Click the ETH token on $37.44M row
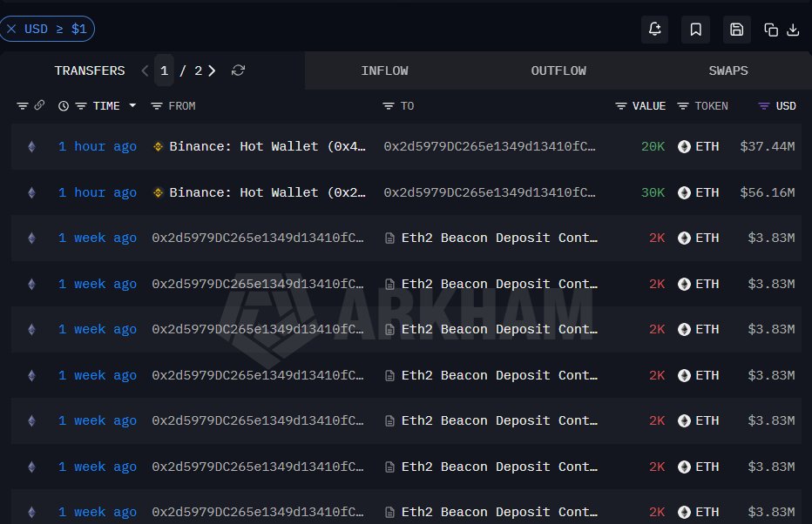The image size is (812, 524). (x=698, y=147)
